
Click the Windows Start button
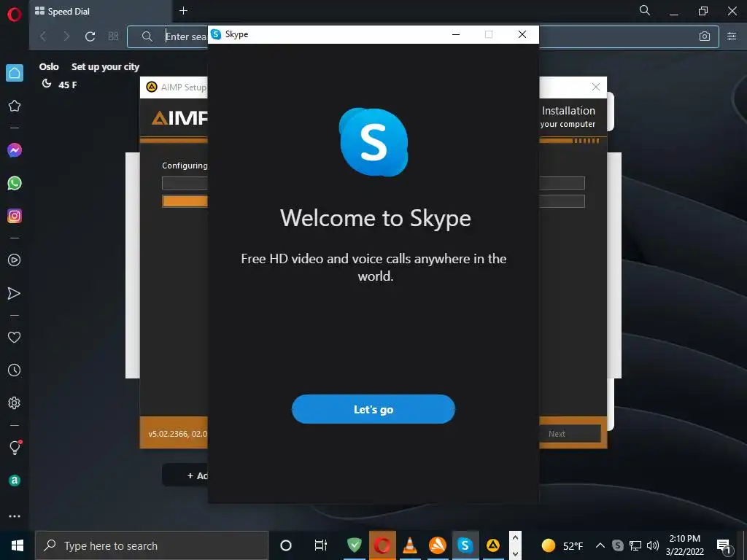click(x=18, y=545)
